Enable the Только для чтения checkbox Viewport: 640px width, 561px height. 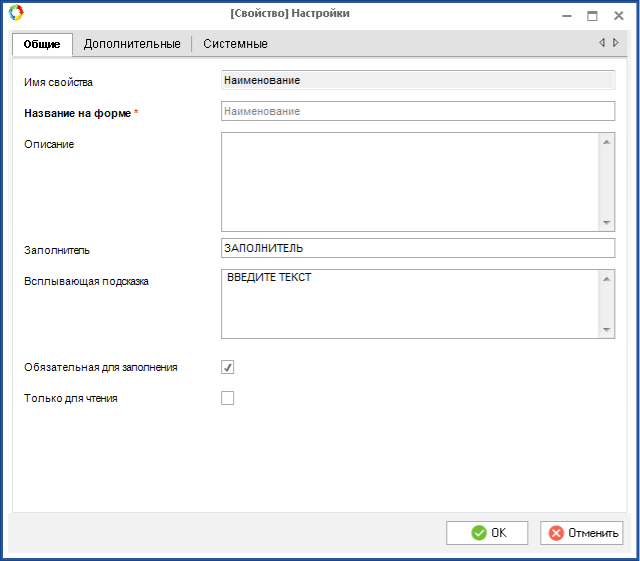(x=228, y=398)
